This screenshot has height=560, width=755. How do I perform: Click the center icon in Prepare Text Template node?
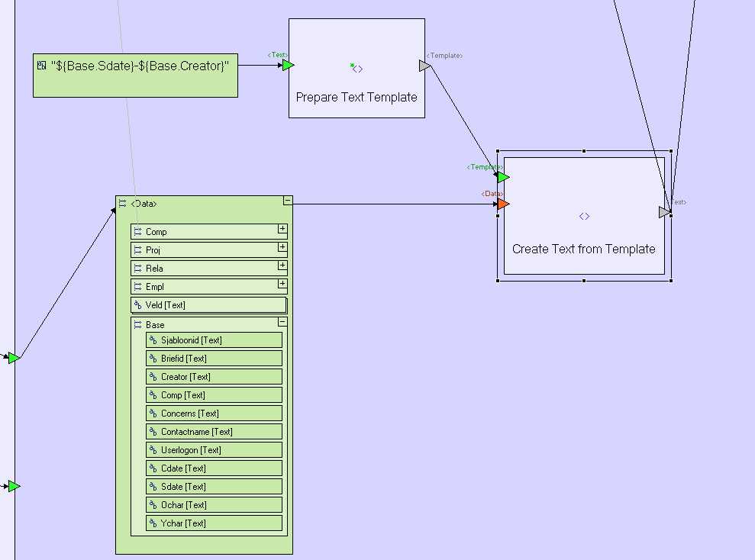coord(357,69)
